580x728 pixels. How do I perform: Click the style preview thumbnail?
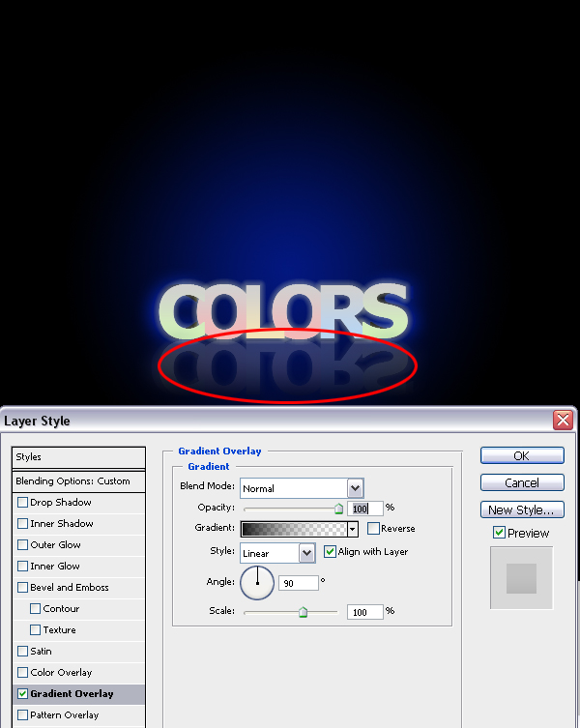[521, 578]
